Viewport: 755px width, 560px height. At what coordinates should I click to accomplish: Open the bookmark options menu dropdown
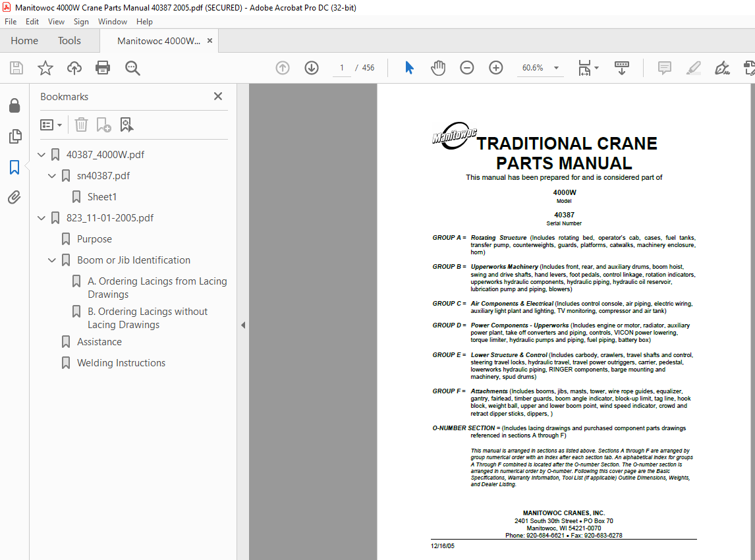(51, 125)
